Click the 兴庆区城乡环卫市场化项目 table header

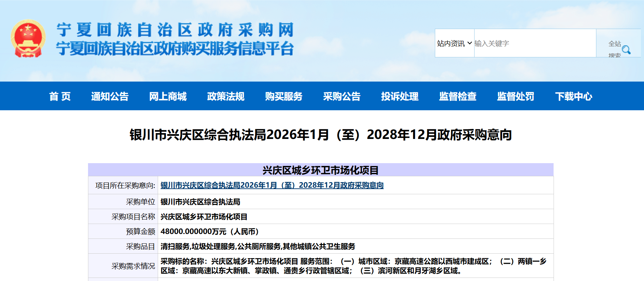pos(321,170)
